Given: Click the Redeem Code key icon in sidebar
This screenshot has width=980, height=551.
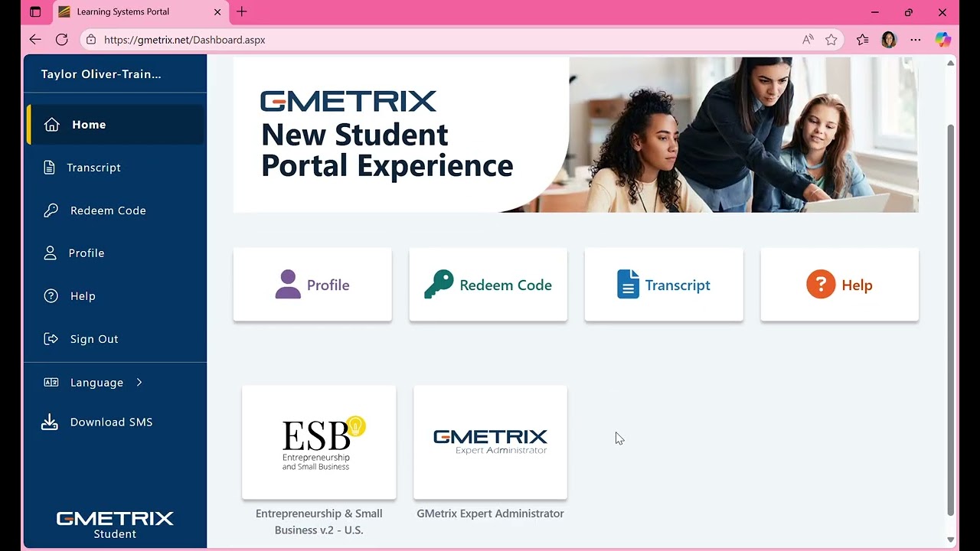Looking at the screenshot, I should tap(51, 210).
